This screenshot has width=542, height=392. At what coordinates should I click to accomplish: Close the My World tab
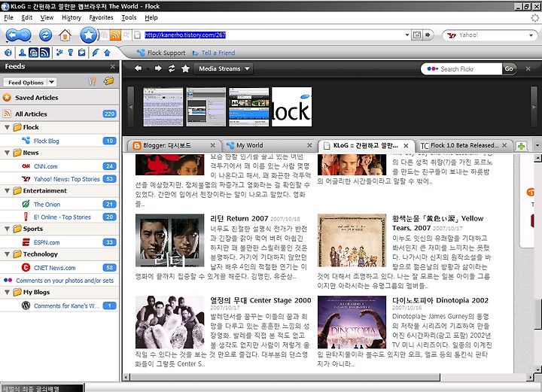(x=309, y=145)
